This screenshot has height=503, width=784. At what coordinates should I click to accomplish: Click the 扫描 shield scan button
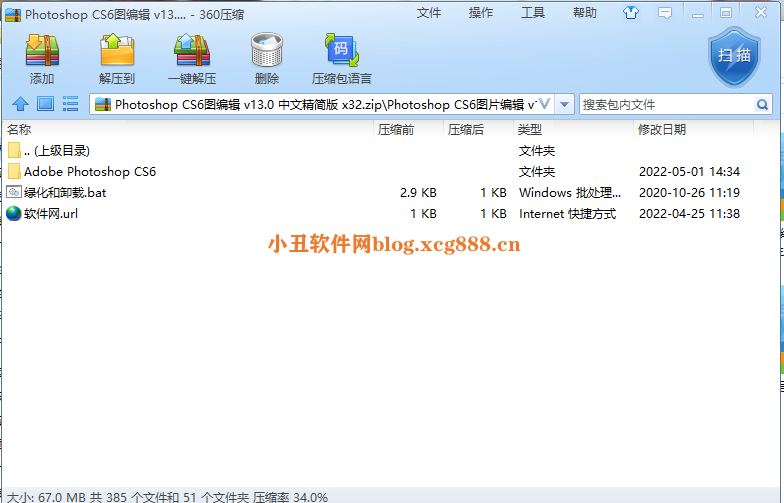point(734,57)
